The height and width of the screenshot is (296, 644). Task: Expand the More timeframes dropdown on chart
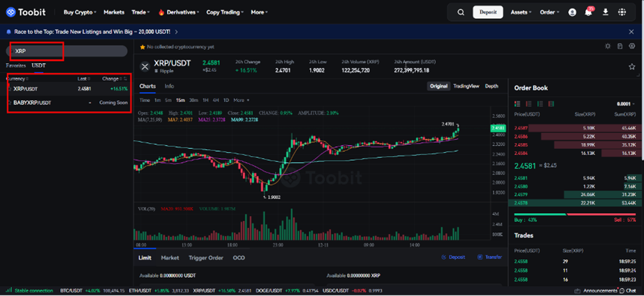point(241,100)
